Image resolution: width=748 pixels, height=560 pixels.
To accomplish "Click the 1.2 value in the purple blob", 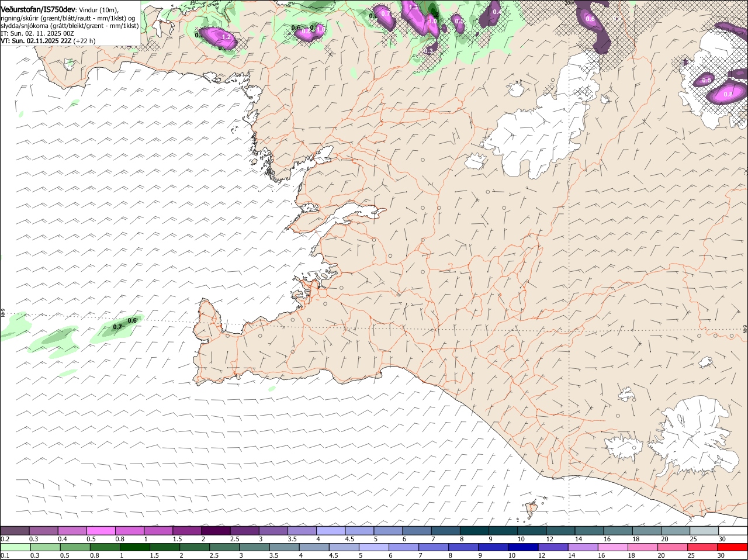I will (227, 37).
